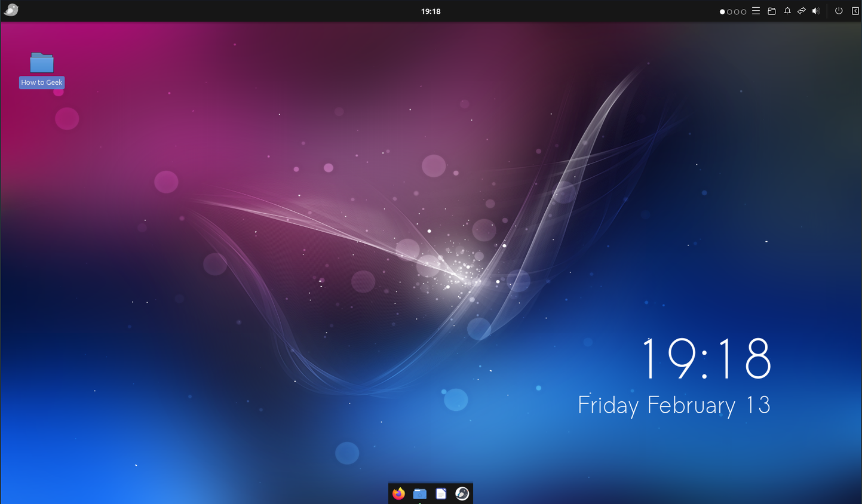The width and height of the screenshot is (862, 504).
Task: Open the Places folder applet in panel
Action: pyautogui.click(x=772, y=11)
